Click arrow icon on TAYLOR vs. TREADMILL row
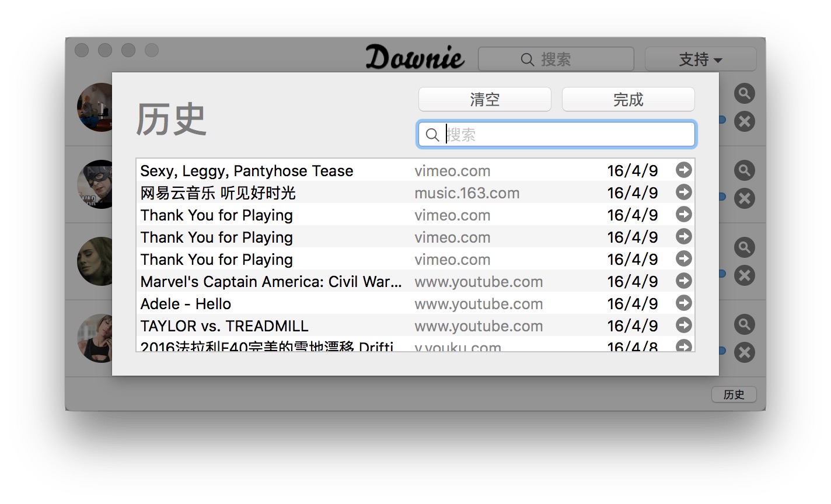Screen dimensions: 831x504 point(683,325)
